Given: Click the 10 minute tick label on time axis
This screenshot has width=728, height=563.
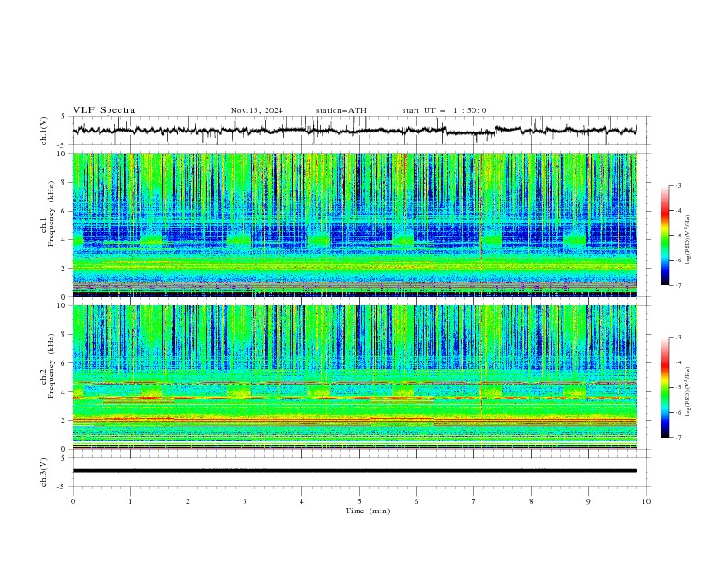Looking at the screenshot, I should click(646, 501).
